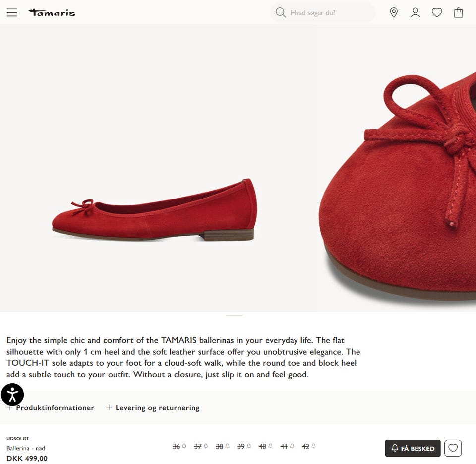Focus the 'Hvad søger du?' search field
Viewport: 476px width, 464px height.
click(x=327, y=13)
